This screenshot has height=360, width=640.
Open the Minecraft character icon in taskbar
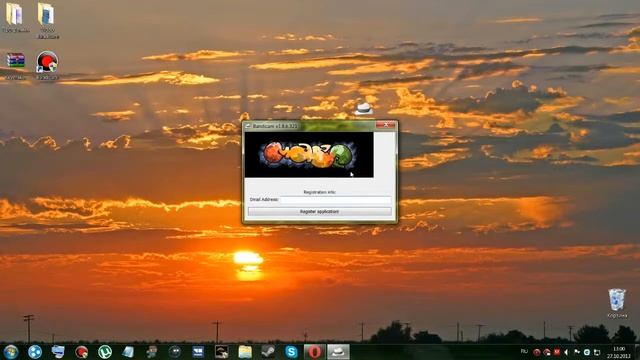pyautogui.click(x=151, y=351)
